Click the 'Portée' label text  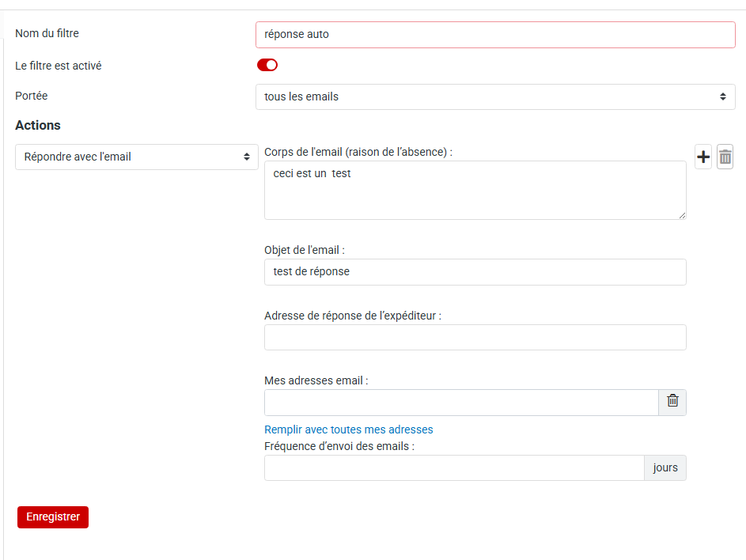pyautogui.click(x=32, y=96)
